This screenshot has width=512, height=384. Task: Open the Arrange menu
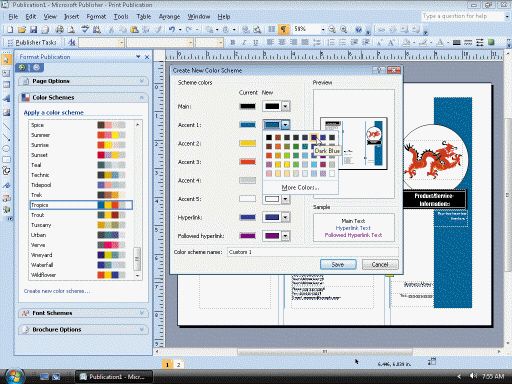(169, 17)
